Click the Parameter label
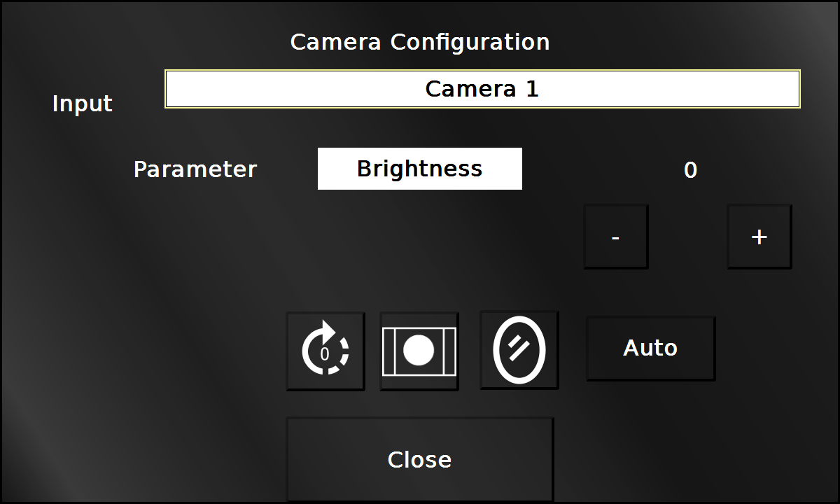This screenshot has height=504, width=840. 195,169
